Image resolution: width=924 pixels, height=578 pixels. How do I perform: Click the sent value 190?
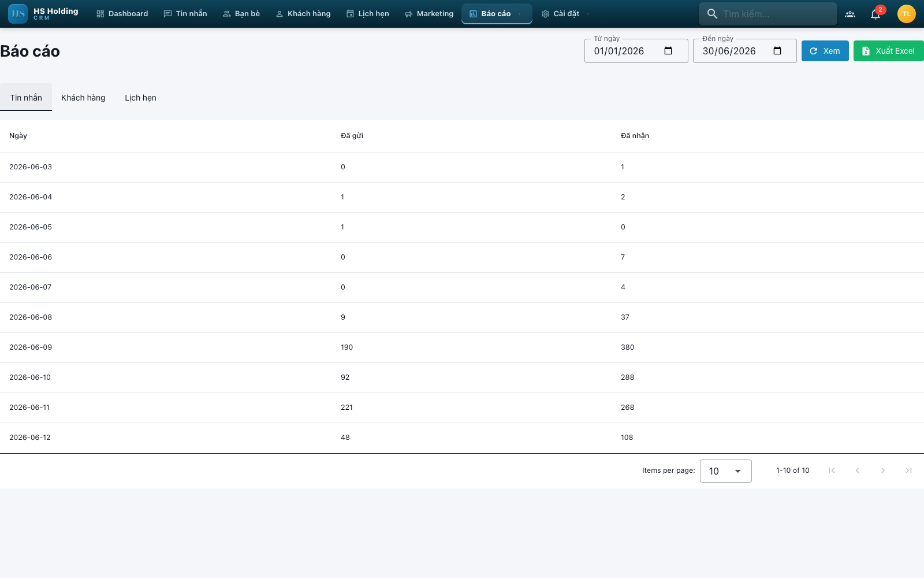(x=346, y=347)
